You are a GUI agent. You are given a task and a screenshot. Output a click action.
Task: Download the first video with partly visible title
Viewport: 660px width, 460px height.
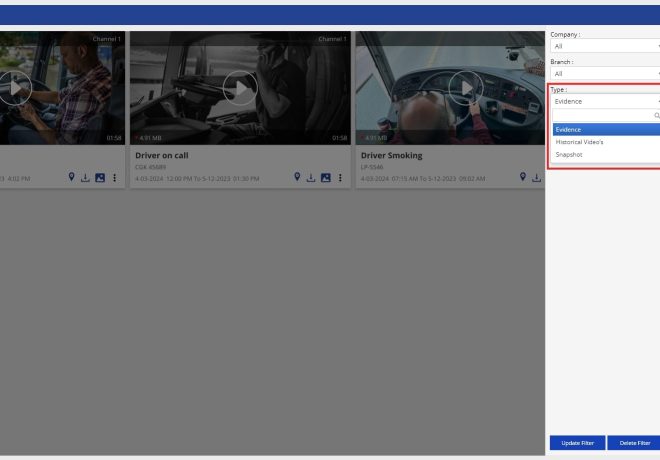point(85,178)
